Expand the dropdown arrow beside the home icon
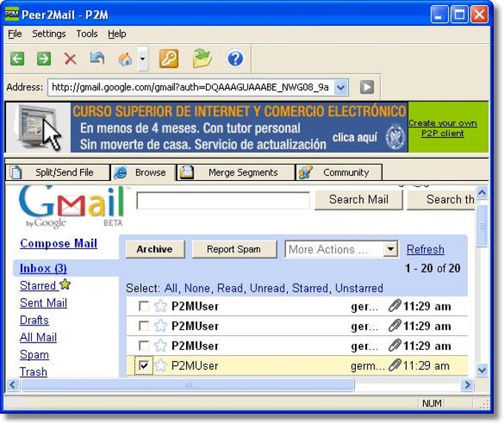 coord(143,59)
